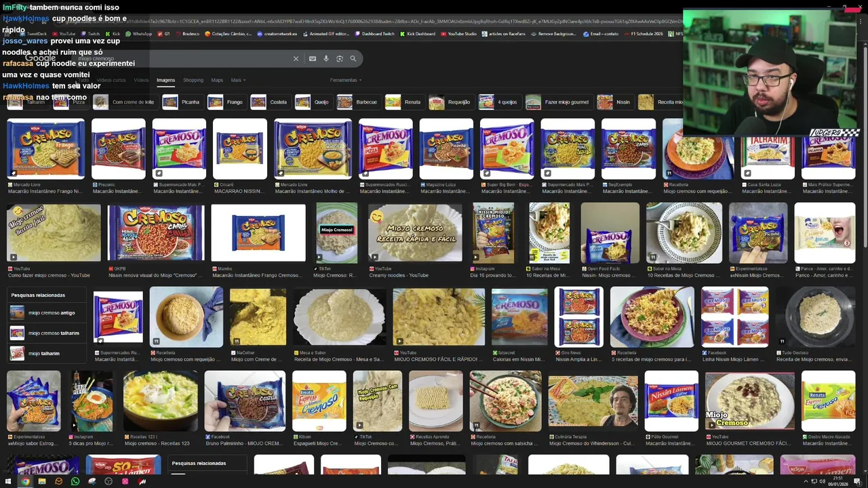868x488 pixels.
Task: Start voice search with the microphone icon
Action: [326, 59]
